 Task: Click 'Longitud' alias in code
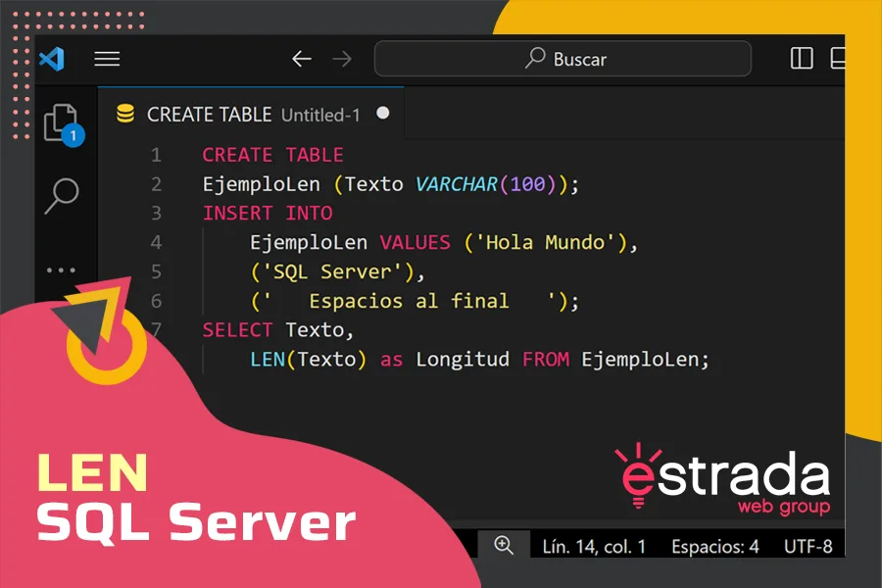(463, 360)
